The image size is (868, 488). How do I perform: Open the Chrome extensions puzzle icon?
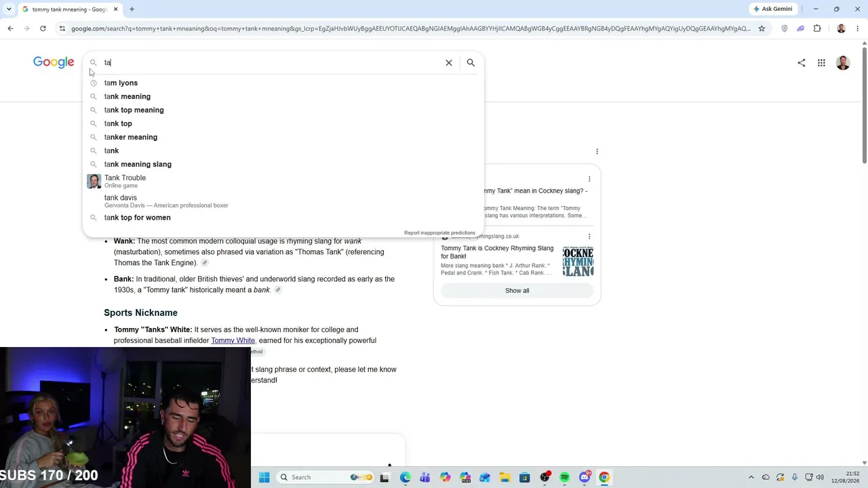pyautogui.click(x=817, y=28)
